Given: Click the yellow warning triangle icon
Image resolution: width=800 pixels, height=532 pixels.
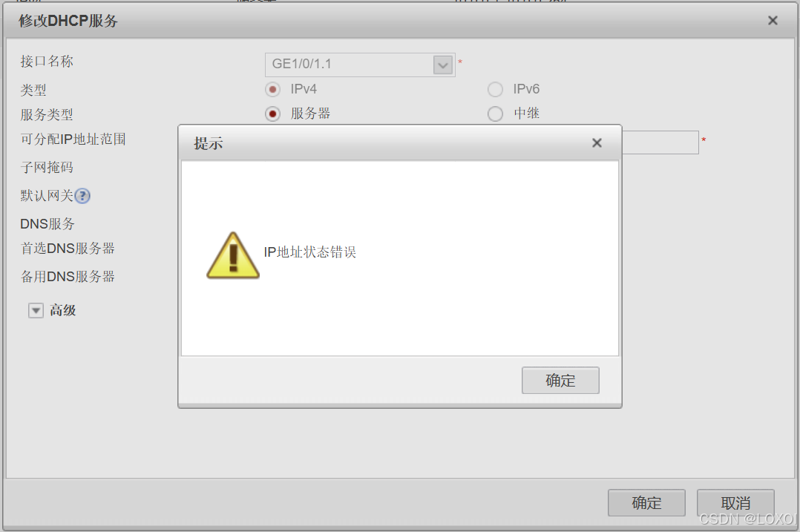Looking at the screenshot, I should [233, 255].
